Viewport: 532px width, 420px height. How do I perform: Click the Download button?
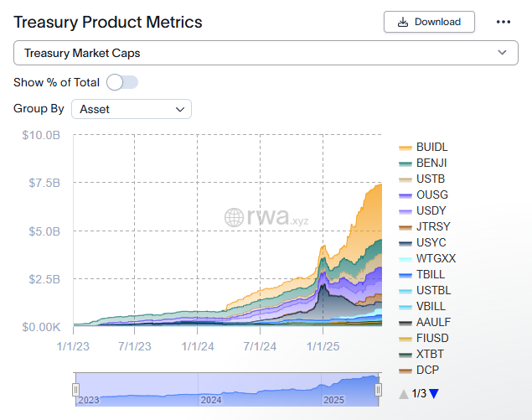pyautogui.click(x=429, y=22)
